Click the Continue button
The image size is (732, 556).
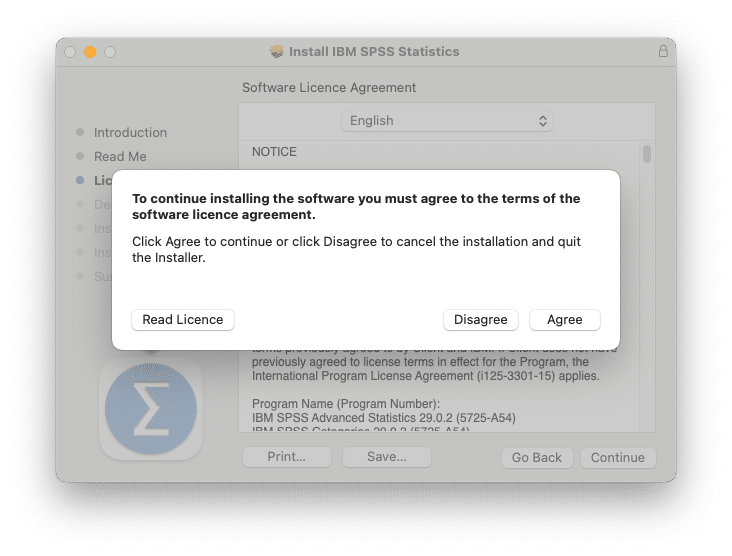(618, 457)
